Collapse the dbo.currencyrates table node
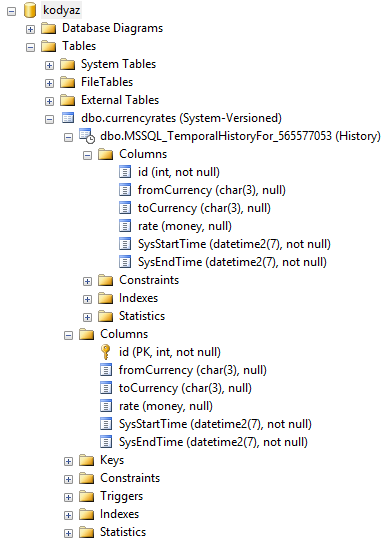The width and height of the screenshot is (386, 541). coord(49,119)
